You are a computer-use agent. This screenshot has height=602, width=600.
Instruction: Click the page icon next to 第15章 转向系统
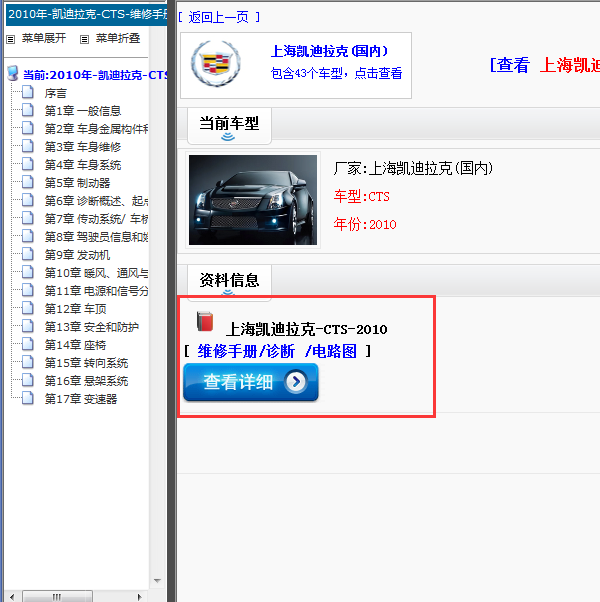(28, 362)
